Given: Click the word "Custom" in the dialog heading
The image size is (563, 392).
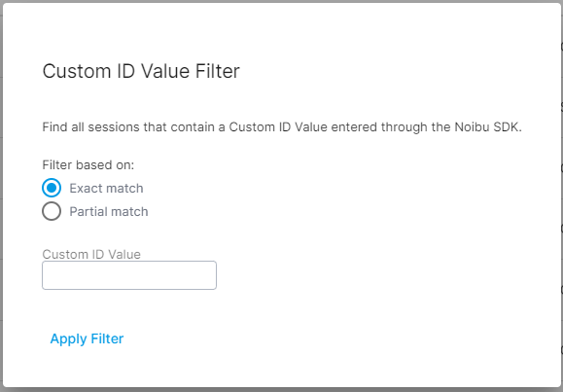Looking at the screenshot, I should (x=77, y=71).
